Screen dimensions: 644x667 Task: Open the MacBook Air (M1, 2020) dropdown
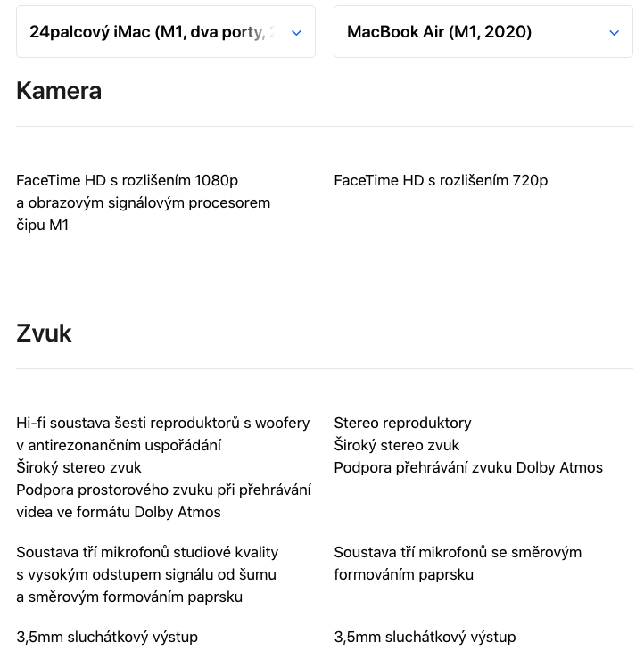439,32
